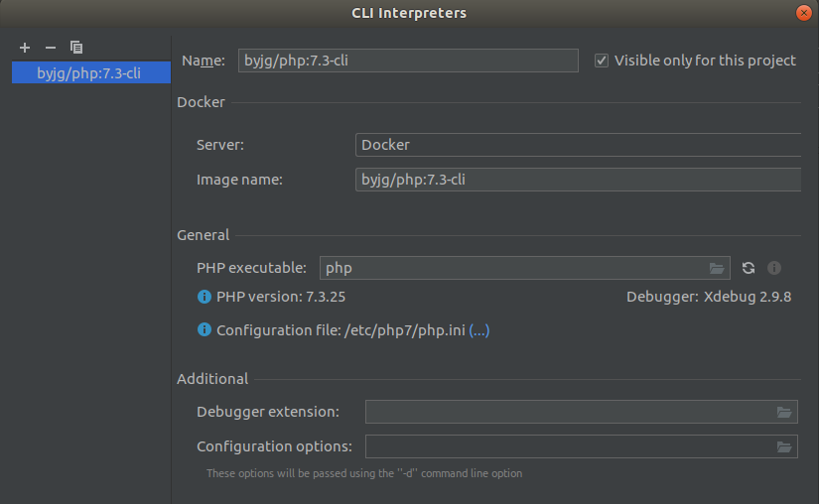
Task: Browse for debugger extension folder icon
Action: click(784, 413)
